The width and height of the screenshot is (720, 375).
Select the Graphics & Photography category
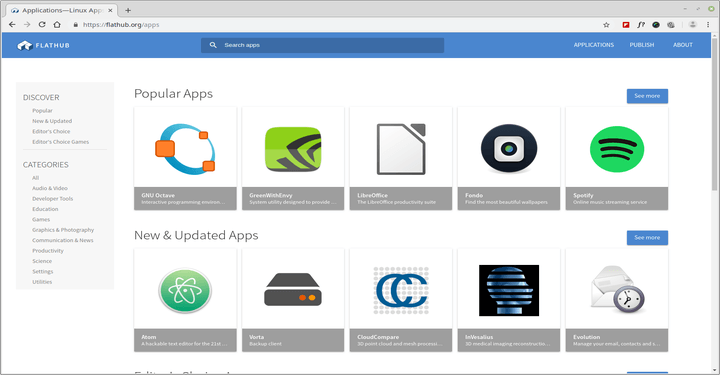tap(63, 230)
